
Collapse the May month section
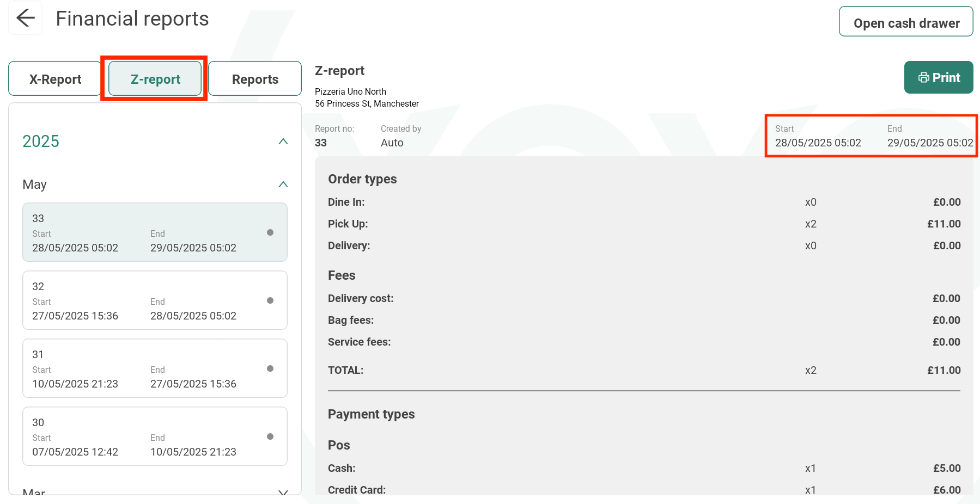[x=283, y=185]
